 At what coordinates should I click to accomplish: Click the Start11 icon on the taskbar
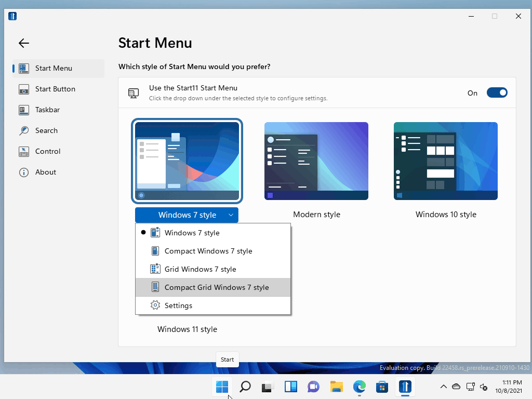click(405, 387)
